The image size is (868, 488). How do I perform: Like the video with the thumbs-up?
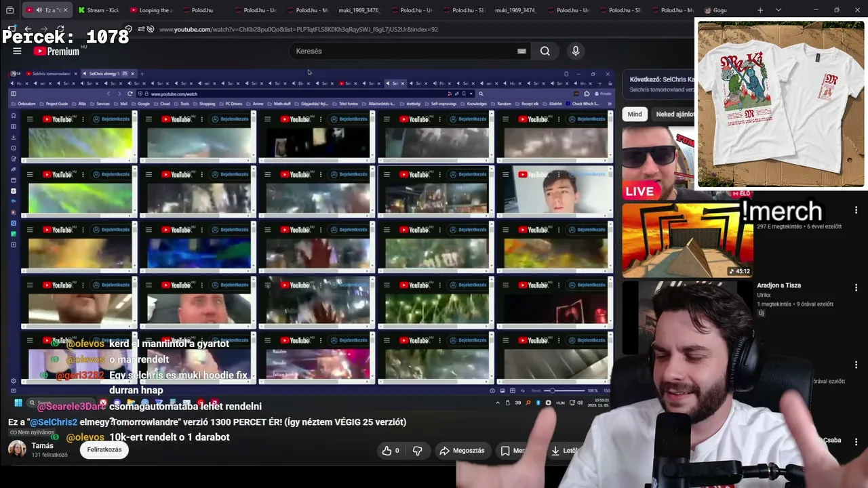390,451
